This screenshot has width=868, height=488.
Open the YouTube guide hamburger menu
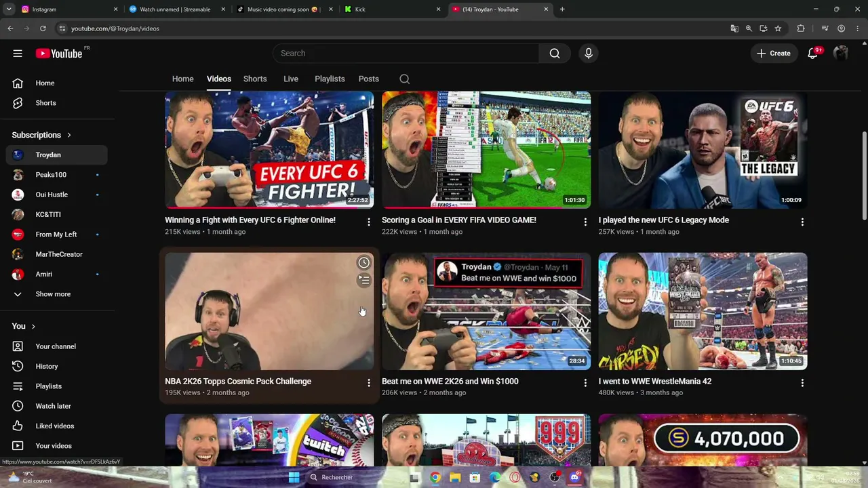point(18,54)
